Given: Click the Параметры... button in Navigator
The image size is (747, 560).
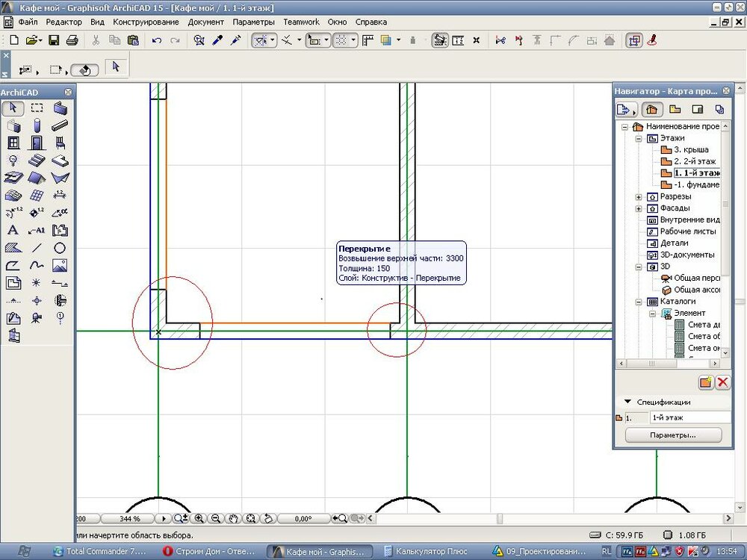Looking at the screenshot, I should click(673, 435).
